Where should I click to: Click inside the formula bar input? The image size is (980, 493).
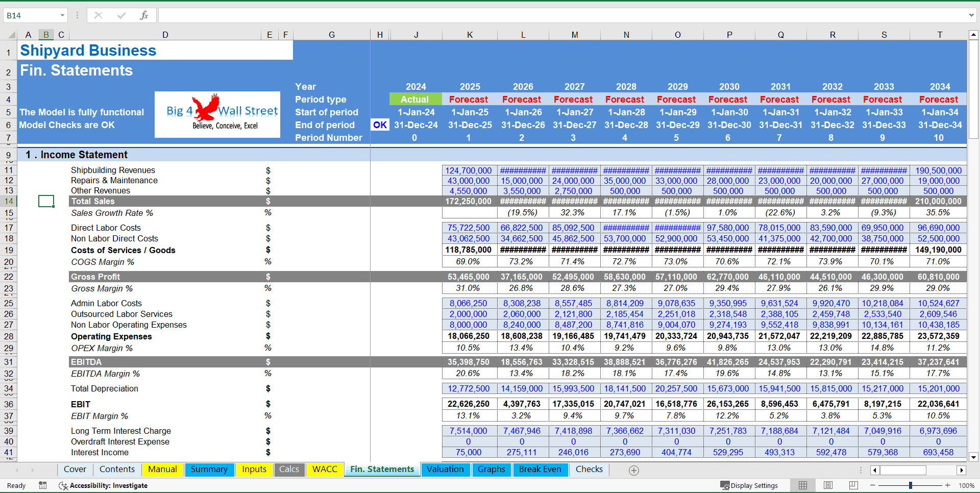tap(561, 15)
